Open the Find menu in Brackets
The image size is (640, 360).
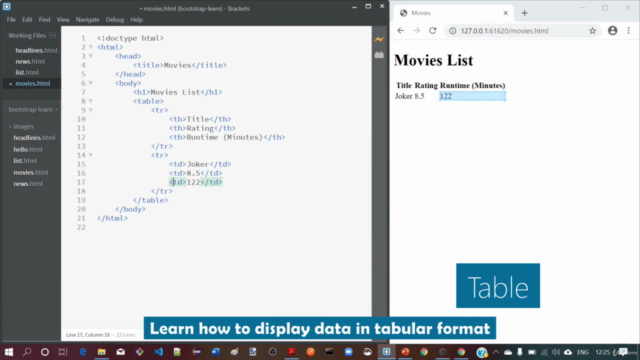pos(44,20)
